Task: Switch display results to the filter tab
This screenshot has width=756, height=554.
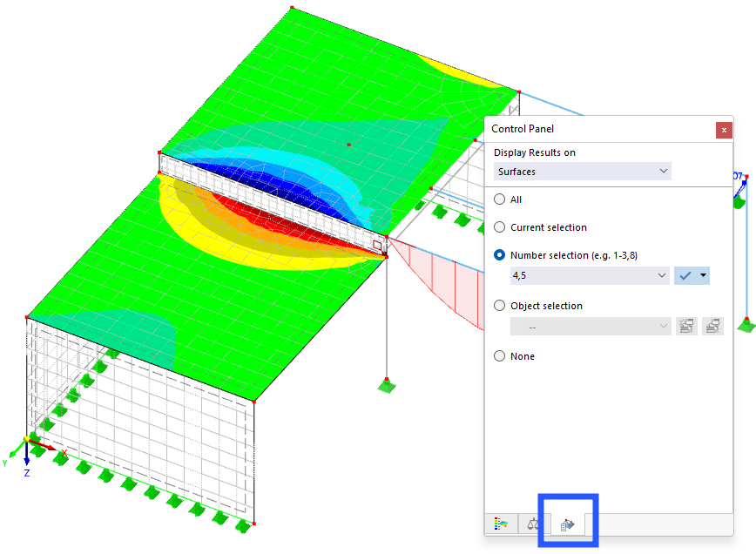Action: (x=566, y=524)
